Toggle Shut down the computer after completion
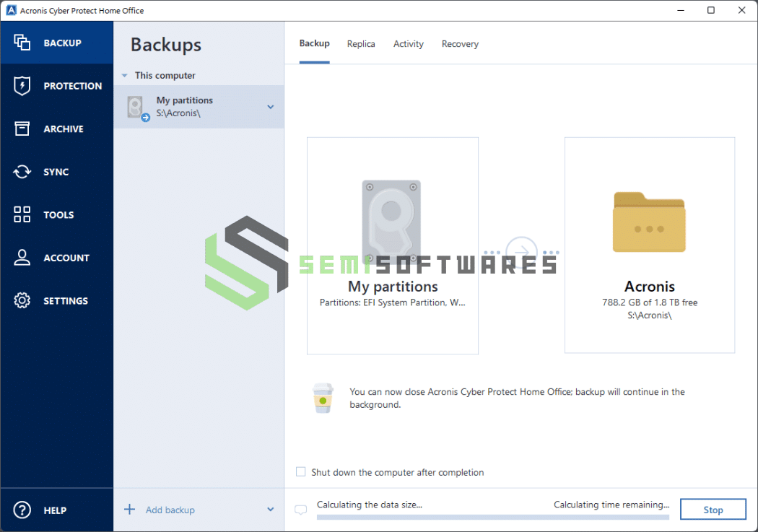Screen dimensions: 758x532 pyautogui.click(x=301, y=471)
